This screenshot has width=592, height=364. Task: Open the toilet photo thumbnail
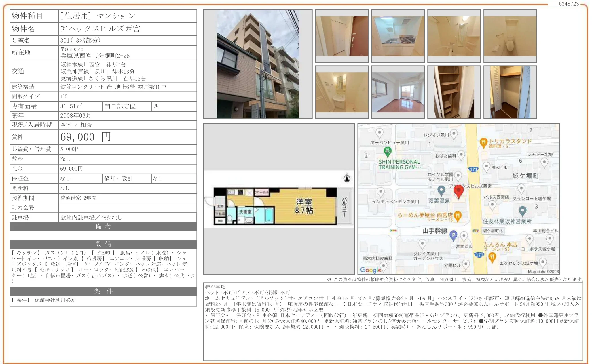(510, 36)
